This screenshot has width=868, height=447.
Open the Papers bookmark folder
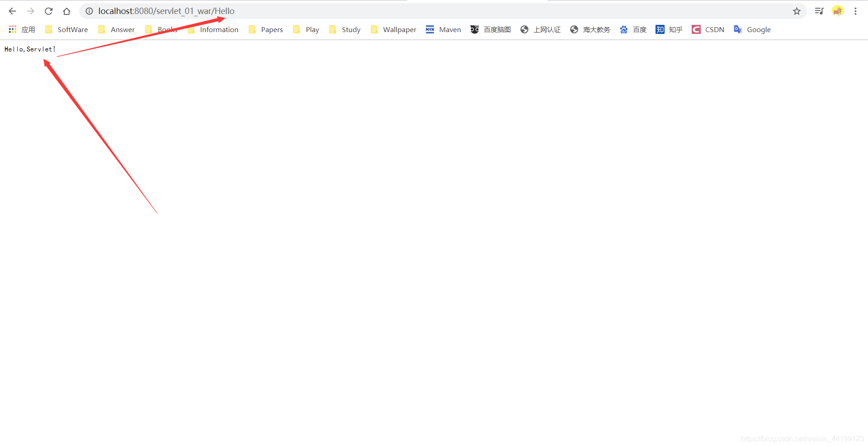coord(266,30)
